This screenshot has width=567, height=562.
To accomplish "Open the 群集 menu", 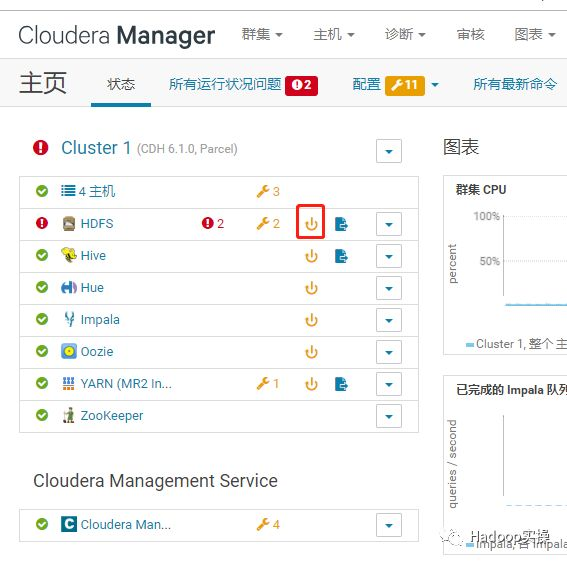I will (x=262, y=34).
